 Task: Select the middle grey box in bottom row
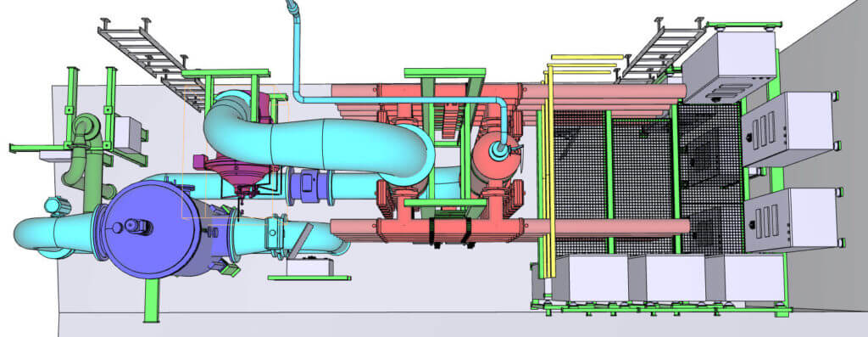point(667,278)
